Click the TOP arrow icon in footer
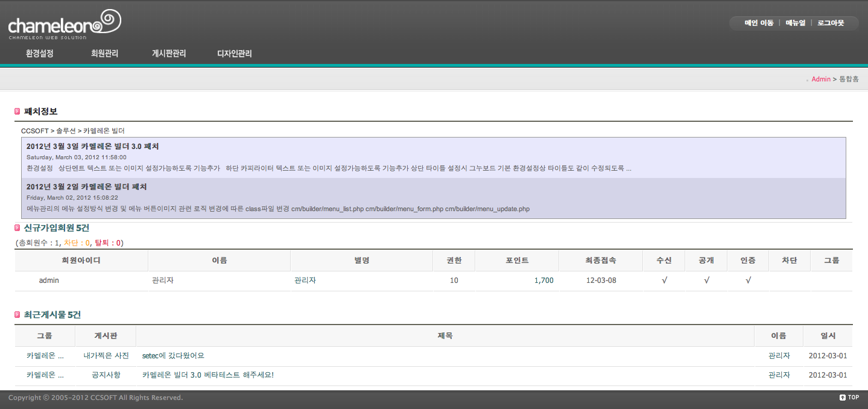Image resolution: width=868 pixels, height=409 pixels. [843, 398]
